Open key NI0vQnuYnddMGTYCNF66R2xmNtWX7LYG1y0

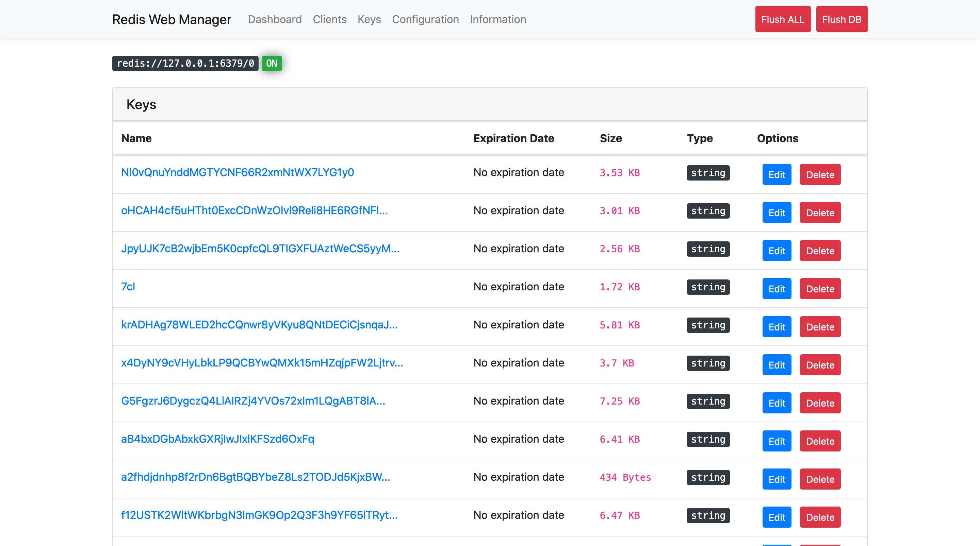(x=238, y=173)
